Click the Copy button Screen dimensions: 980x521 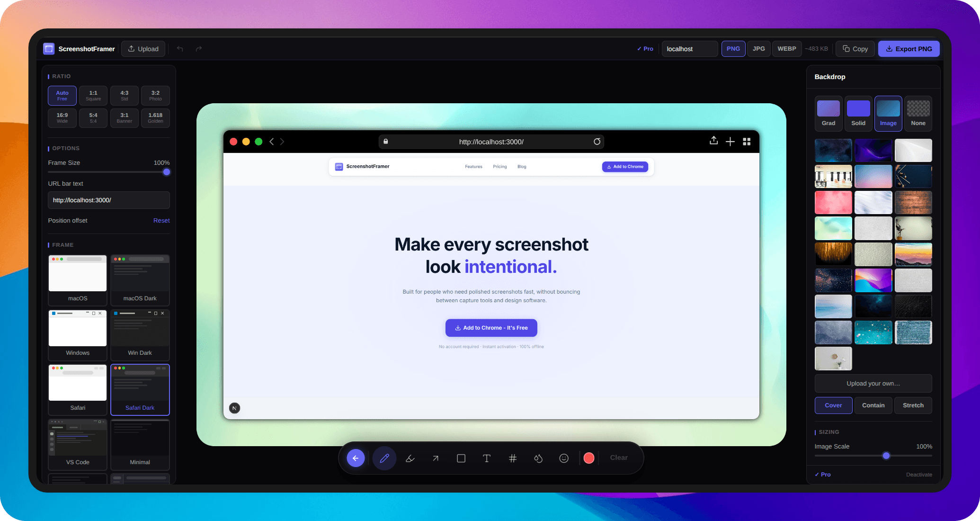point(855,49)
